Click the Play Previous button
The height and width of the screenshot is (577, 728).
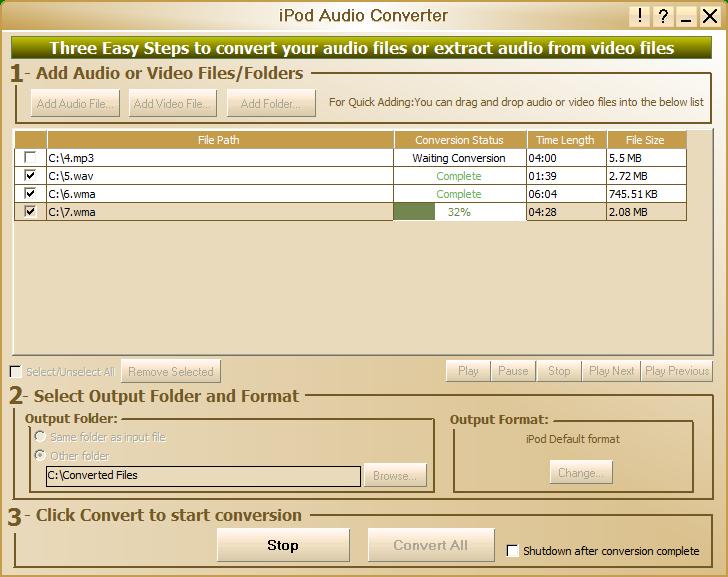[x=677, y=371]
